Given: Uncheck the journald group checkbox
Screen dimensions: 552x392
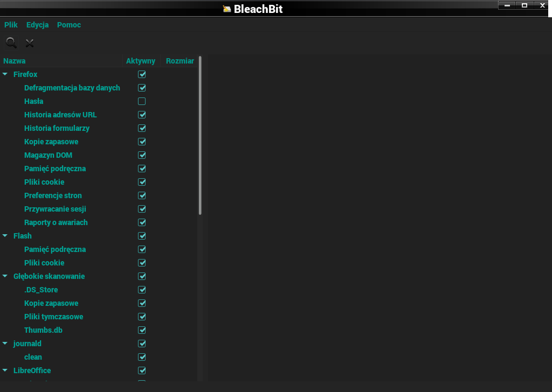Looking at the screenshot, I should [x=142, y=344].
